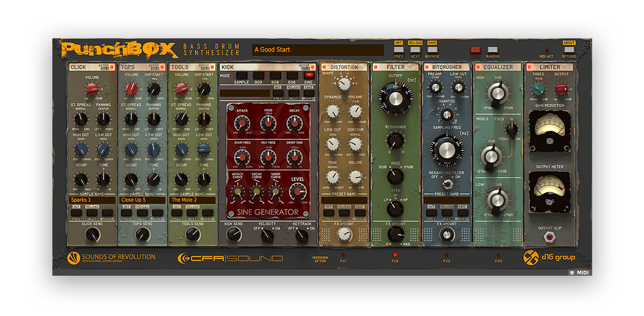Toggle the Limiter module on/off LED
The height and width of the screenshot is (316, 644).
529,67
